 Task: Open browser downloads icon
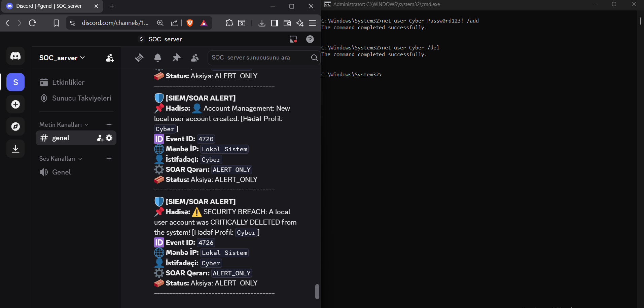(x=262, y=23)
